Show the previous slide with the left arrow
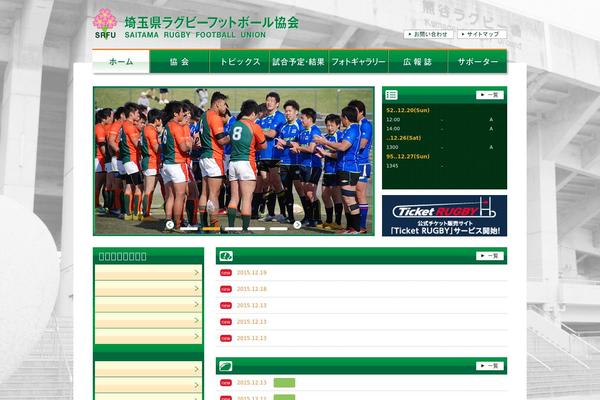 (170, 225)
